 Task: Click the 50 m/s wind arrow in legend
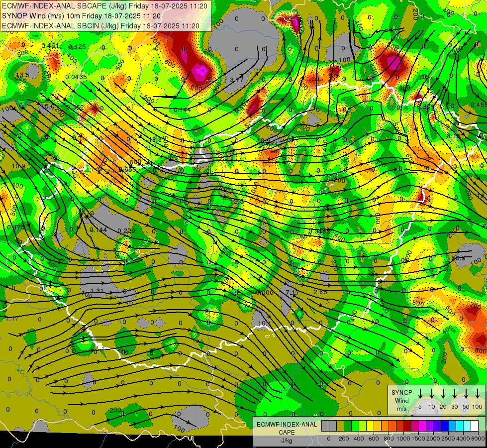click(x=466, y=394)
